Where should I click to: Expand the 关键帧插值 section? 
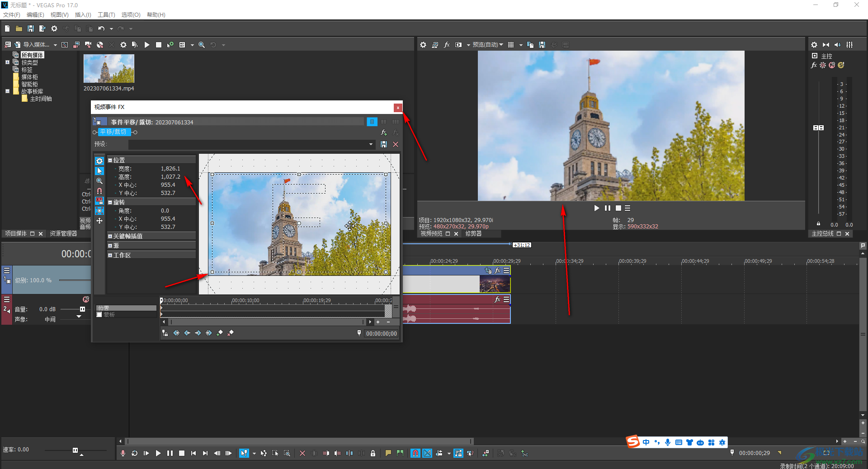(110, 236)
